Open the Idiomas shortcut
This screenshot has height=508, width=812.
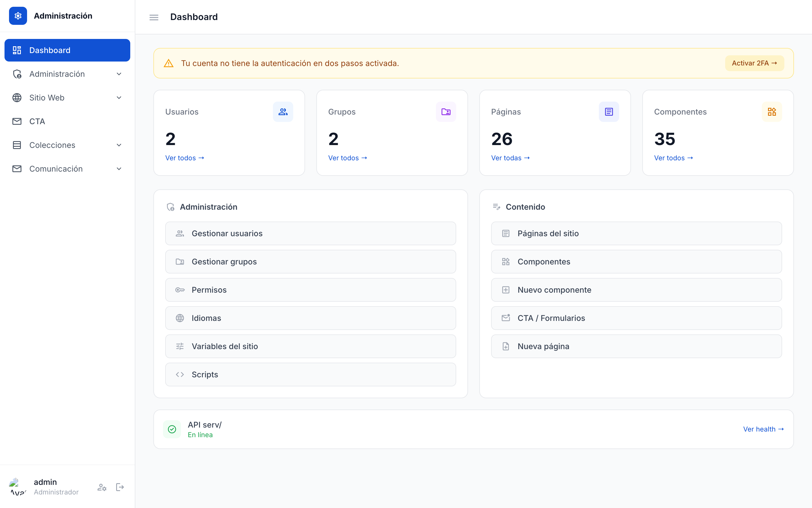click(310, 318)
